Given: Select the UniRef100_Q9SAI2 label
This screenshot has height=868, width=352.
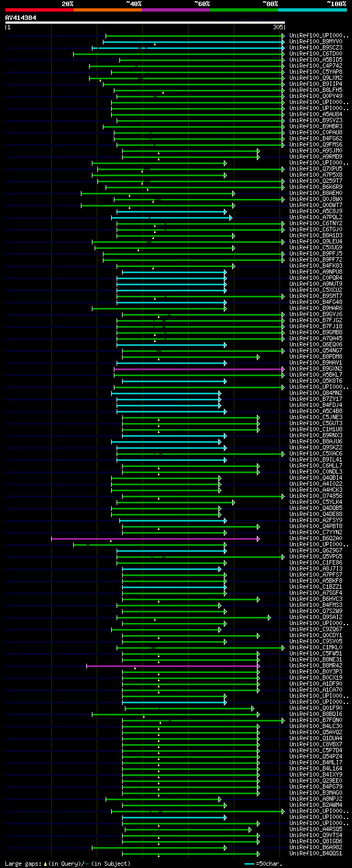Looking at the screenshot, I should coord(316,617).
